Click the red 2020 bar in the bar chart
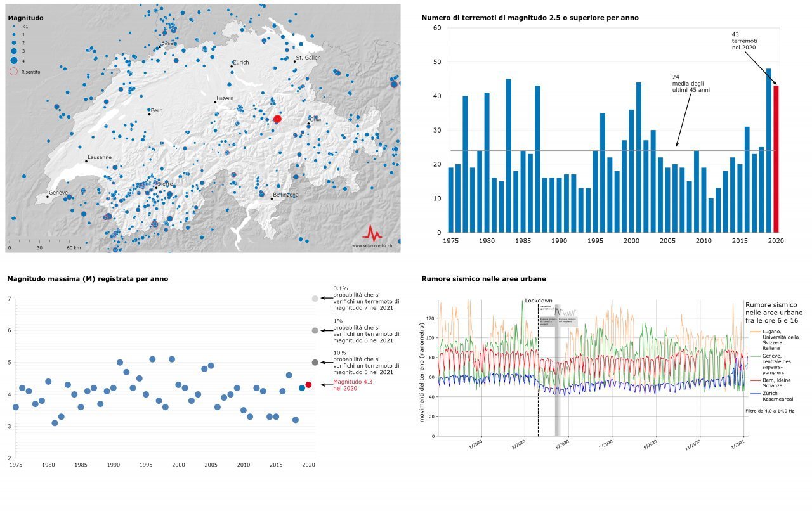Viewport: 812px width, 511px height. click(x=776, y=158)
